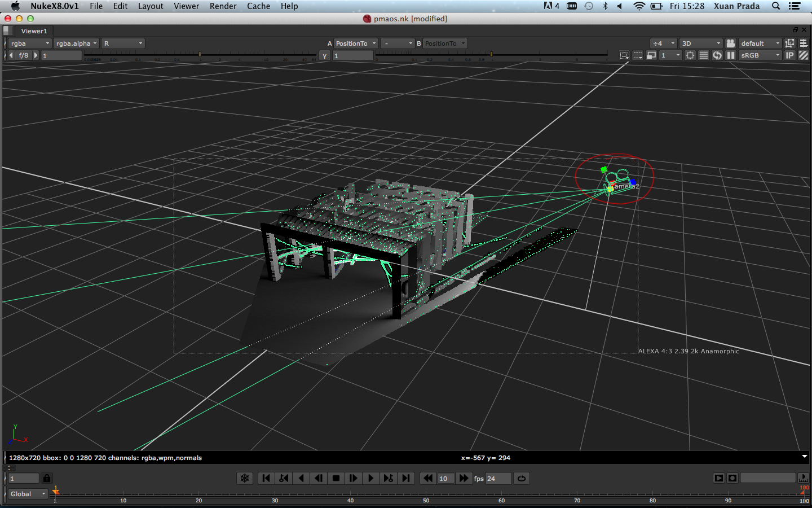This screenshot has height=508, width=812.
Task: Stop playback
Action: tap(336, 478)
